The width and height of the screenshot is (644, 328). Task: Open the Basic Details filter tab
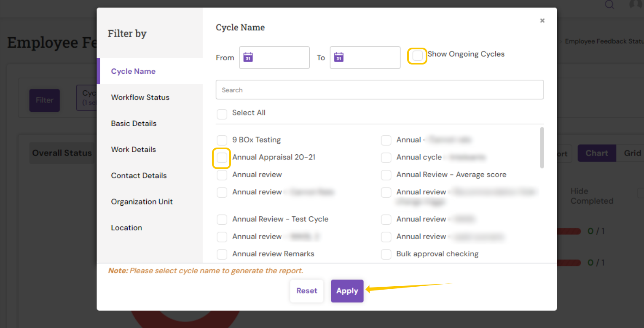click(150, 124)
